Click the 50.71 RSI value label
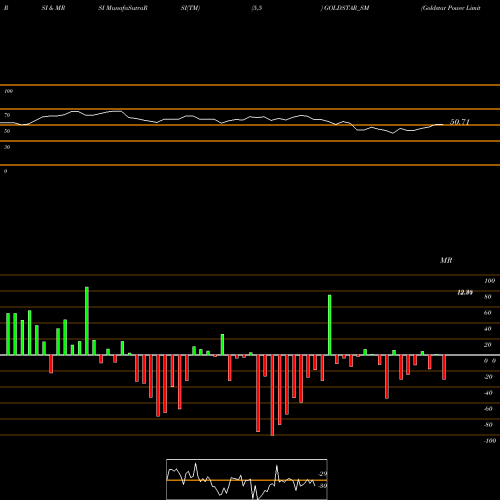This screenshot has height=500, width=500. [x=460, y=122]
